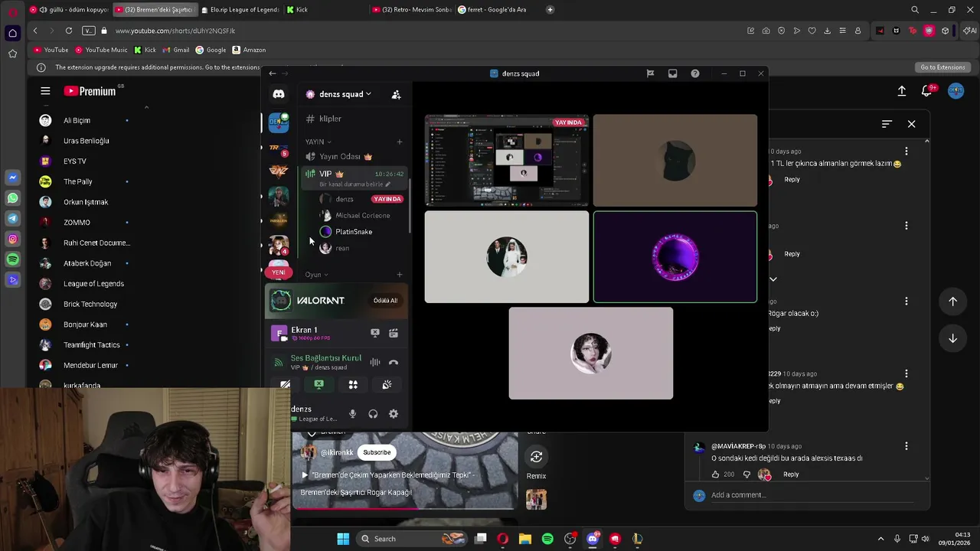Image resolution: width=980 pixels, height=551 pixels.
Task: Subscribe to @ikirenkk channel
Action: tap(377, 452)
